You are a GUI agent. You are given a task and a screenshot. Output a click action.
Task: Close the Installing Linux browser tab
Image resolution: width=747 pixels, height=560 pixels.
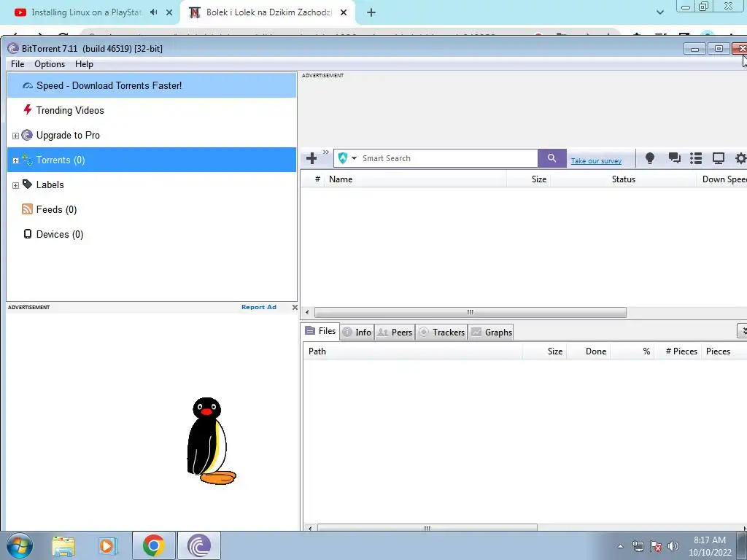point(169,13)
